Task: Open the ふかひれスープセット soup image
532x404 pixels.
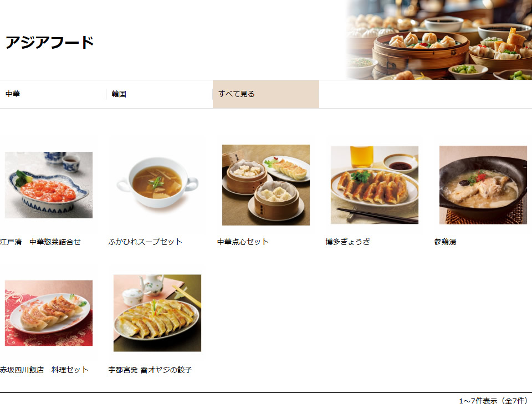Action: tap(157, 185)
